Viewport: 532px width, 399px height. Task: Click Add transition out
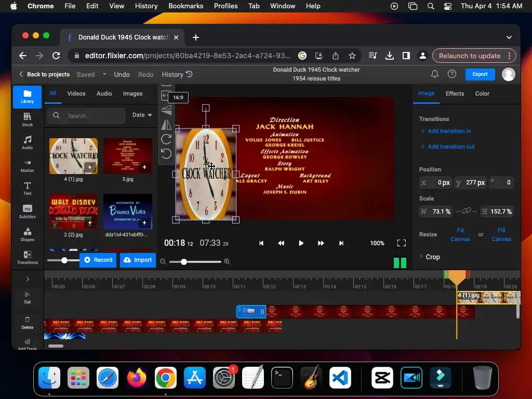447,147
